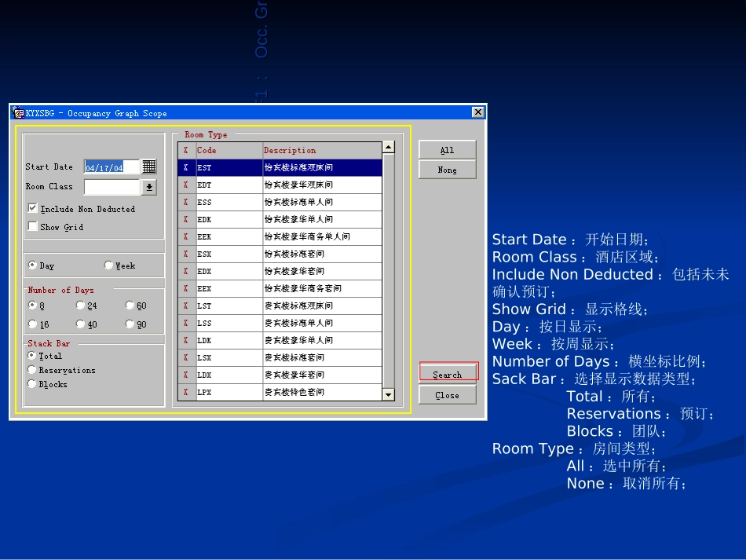746x560 pixels.
Task: Toggle Include Non Deducted checkbox
Action: [x=33, y=209]
